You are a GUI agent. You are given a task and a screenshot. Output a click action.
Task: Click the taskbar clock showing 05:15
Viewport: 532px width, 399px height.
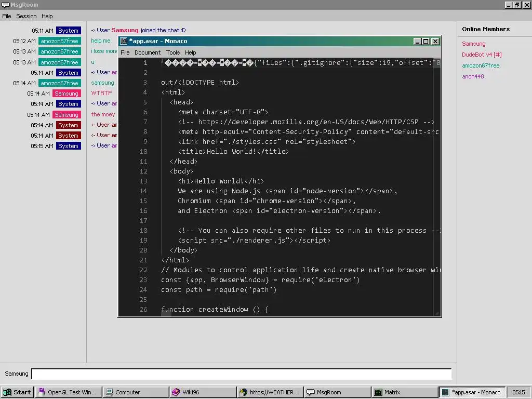click(518, 392)
